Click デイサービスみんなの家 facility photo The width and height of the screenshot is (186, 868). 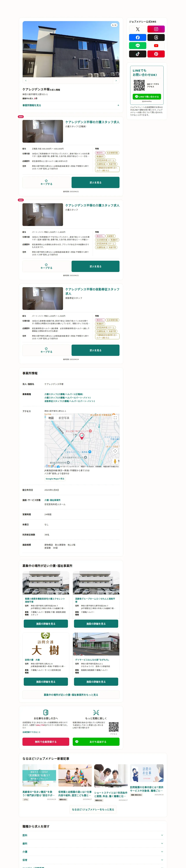pyautogui.click(x=96, y=644)
